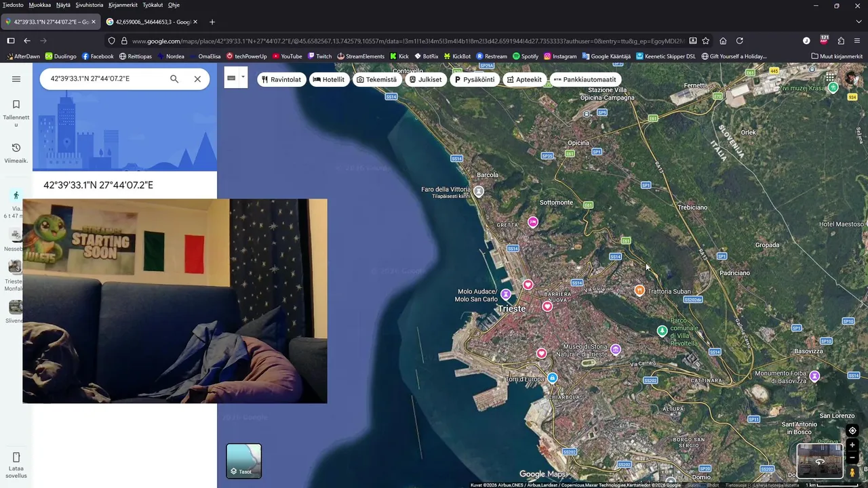The image size is (868, 488).
Task: Open the Facebook bookmark
Action: [x=98, y=56]
